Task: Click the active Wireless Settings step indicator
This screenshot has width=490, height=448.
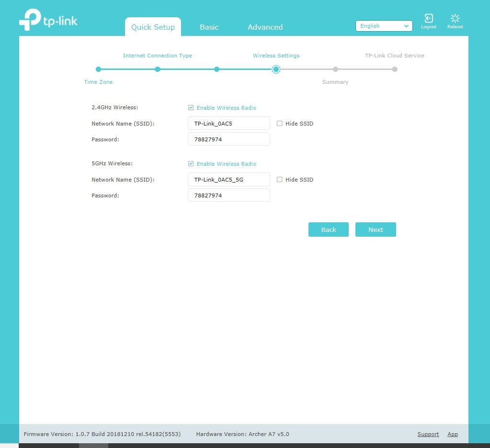Action: (x=276, y=69)
